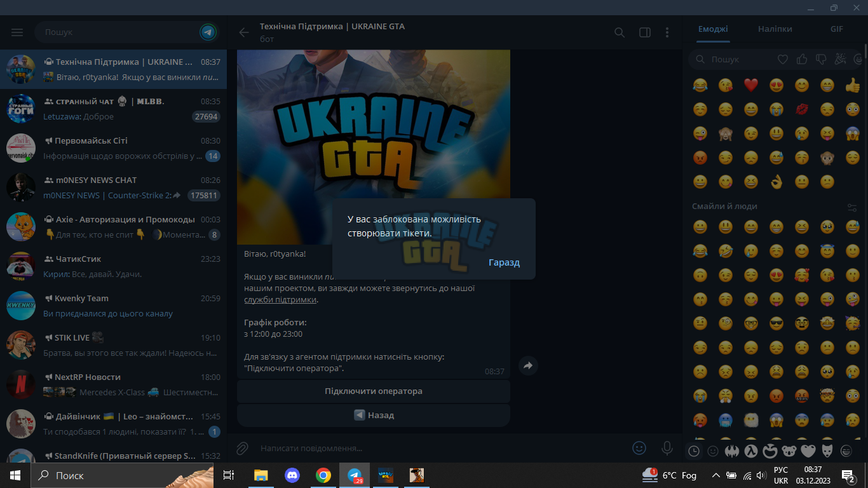Open the Telegram logo button in search
868x488 pixels.
coord(208,32)
